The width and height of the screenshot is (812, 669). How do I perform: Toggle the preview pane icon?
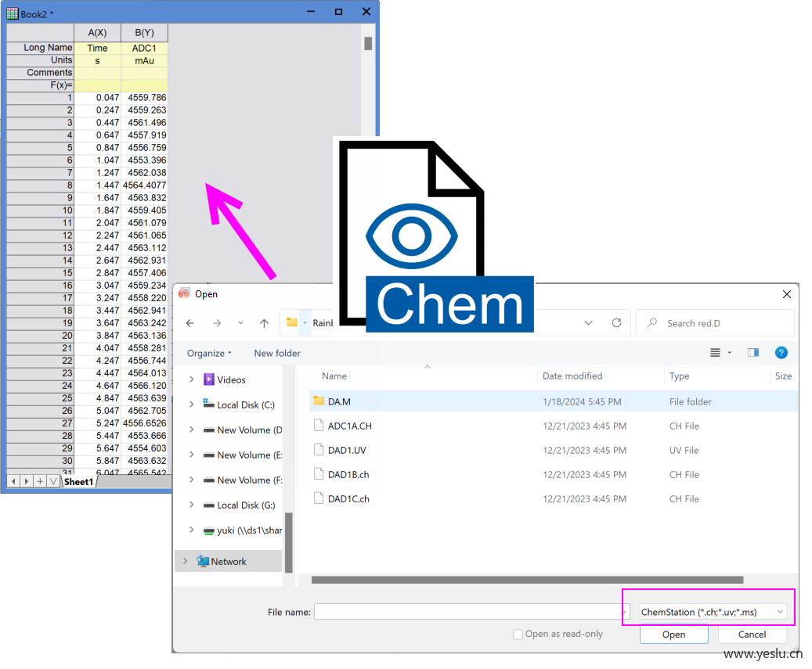pyautogui.click(x=753, y=353)
